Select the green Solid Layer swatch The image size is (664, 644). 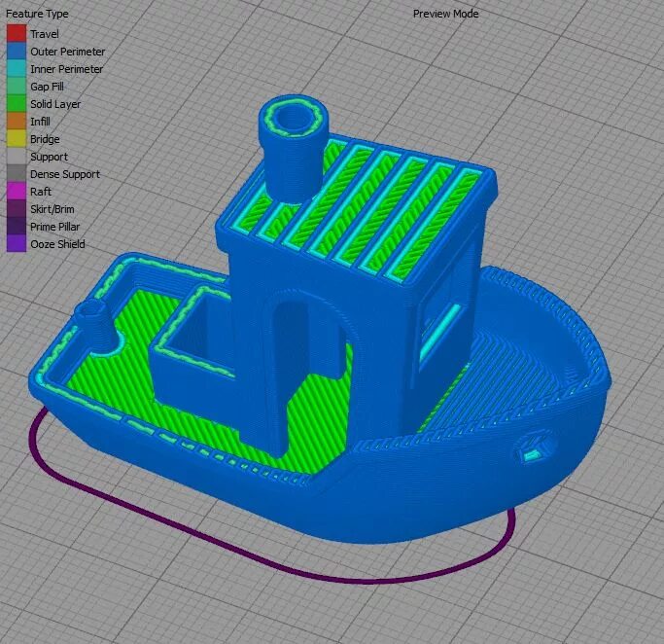tap(17, 103)
